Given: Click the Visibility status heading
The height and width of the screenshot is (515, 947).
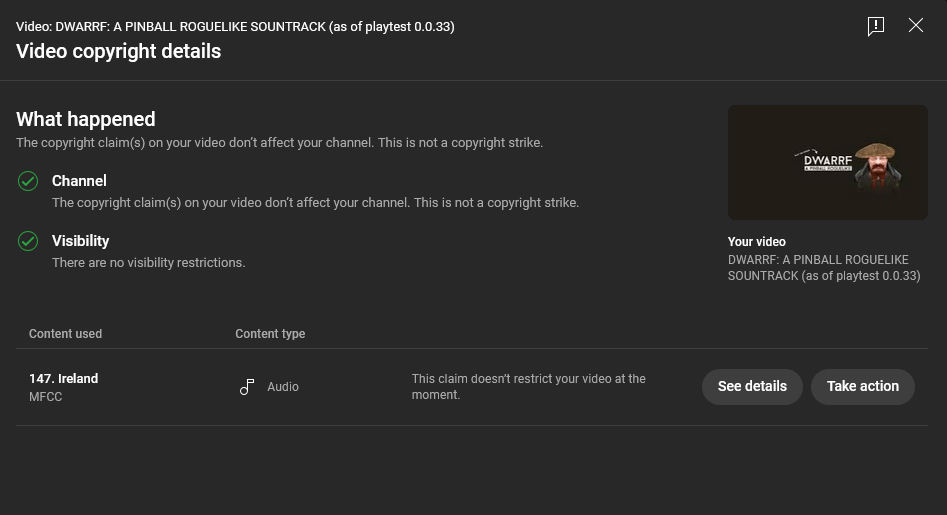Looking at the screenshot, I should (80, 241).
